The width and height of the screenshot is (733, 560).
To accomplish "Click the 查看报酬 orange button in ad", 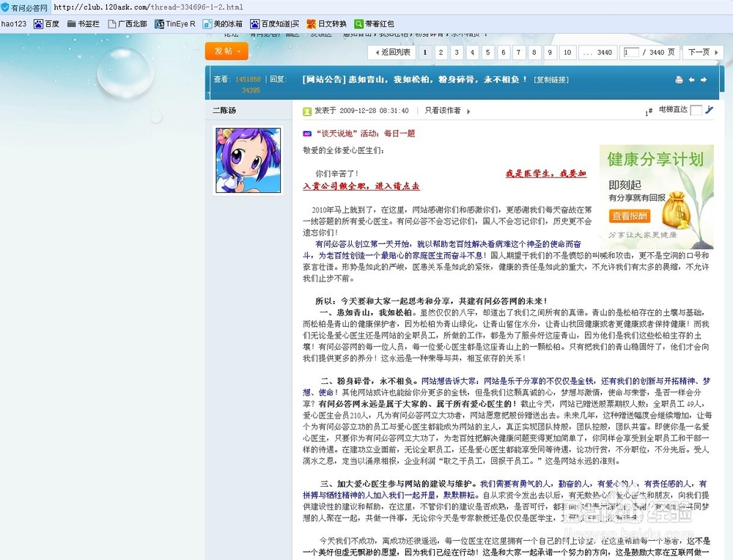I will click(629, 216).
